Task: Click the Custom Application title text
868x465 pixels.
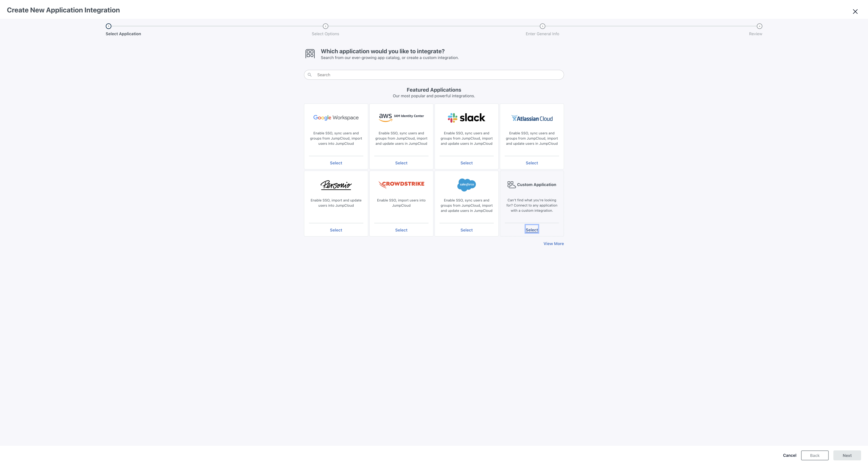Action: (536, 185)
